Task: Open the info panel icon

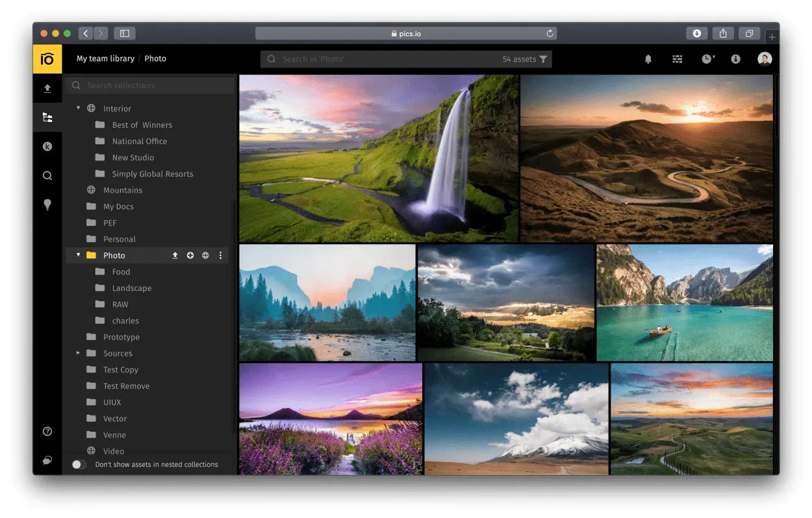Action: pyautogui.click(x=735, y=58)
